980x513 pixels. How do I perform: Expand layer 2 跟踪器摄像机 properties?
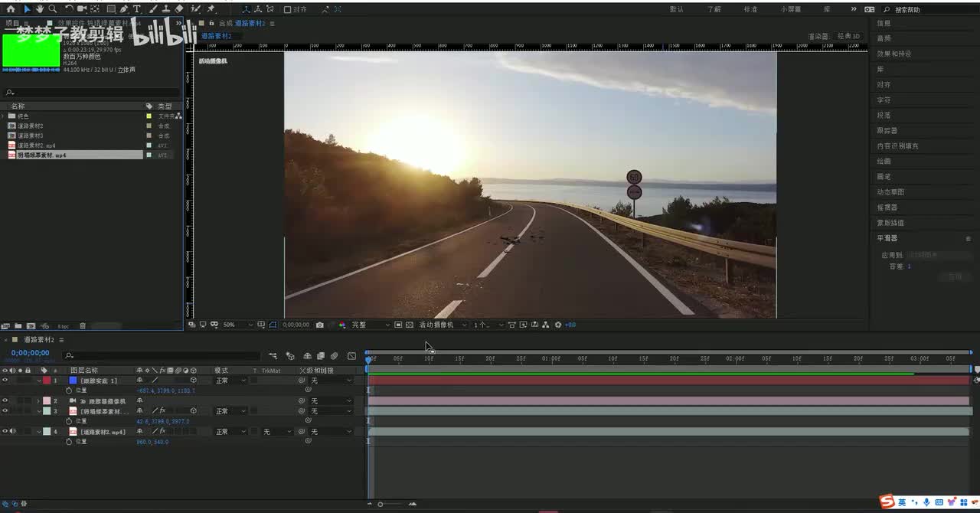(38, 400)
